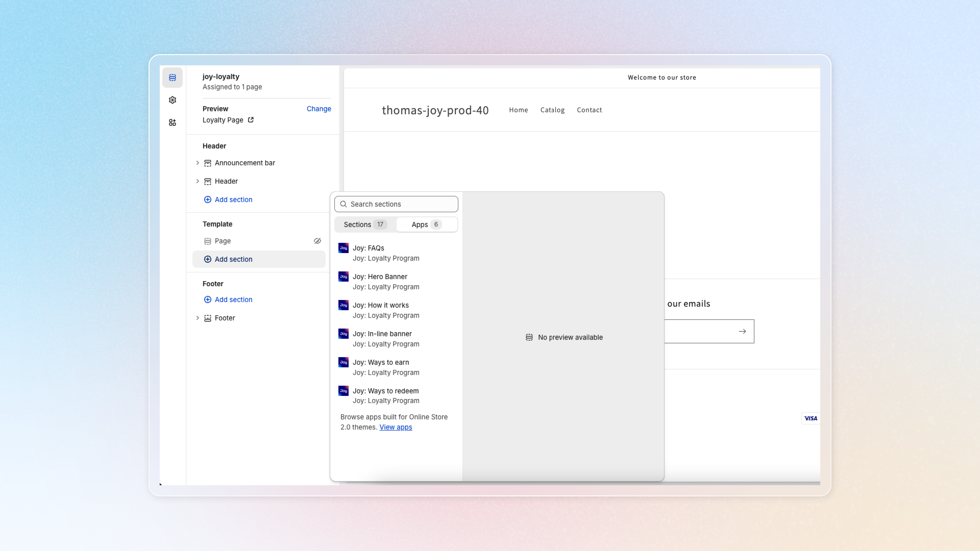The width and height of the screenshot is (980, 551).
Task: Open the App embeds icon in sidebar
Action: click(x=172, y=122)
